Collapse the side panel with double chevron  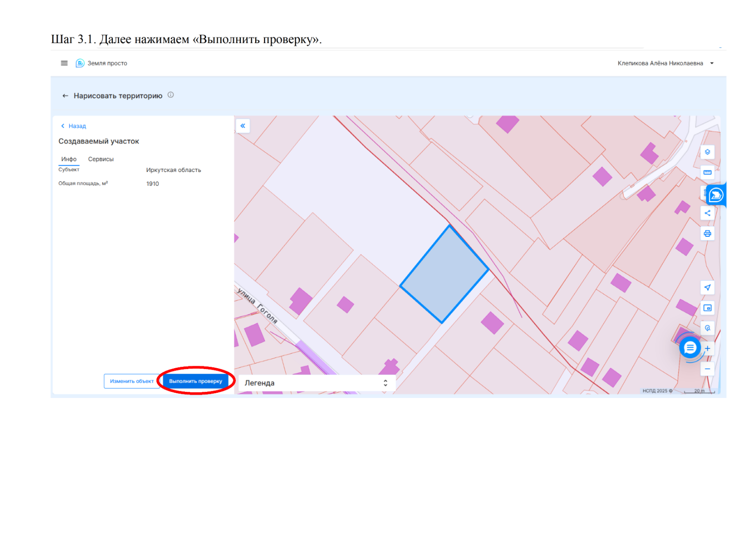point(243,126)
